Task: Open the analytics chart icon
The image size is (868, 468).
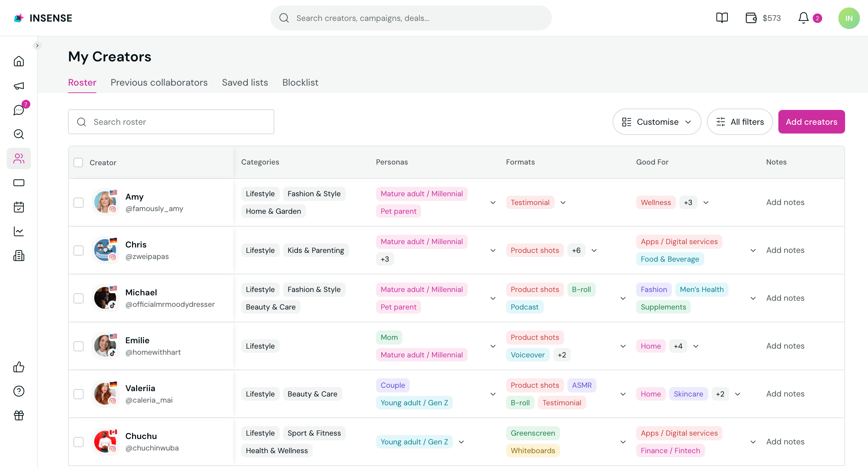Action: [19, 231]
